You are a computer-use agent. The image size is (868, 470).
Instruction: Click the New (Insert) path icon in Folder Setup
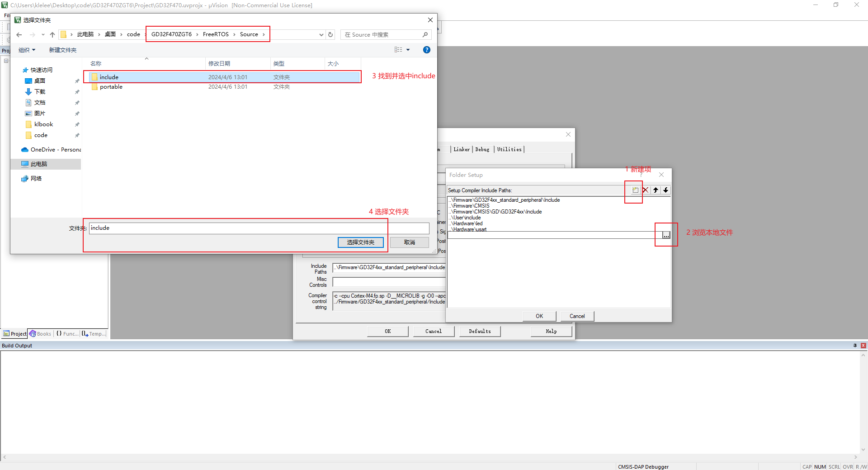pyautogui.click(x=635, y=190)
